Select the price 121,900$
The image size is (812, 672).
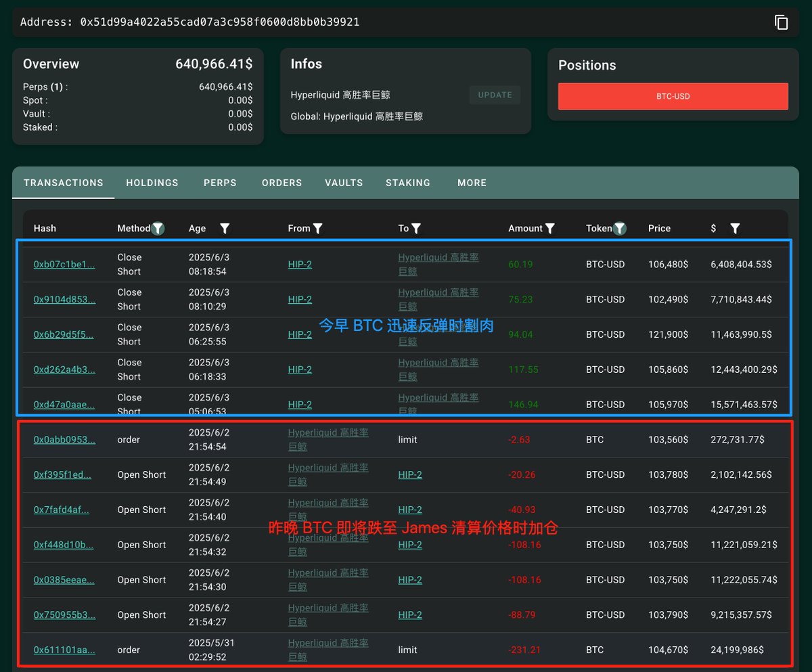coord(668,335)
